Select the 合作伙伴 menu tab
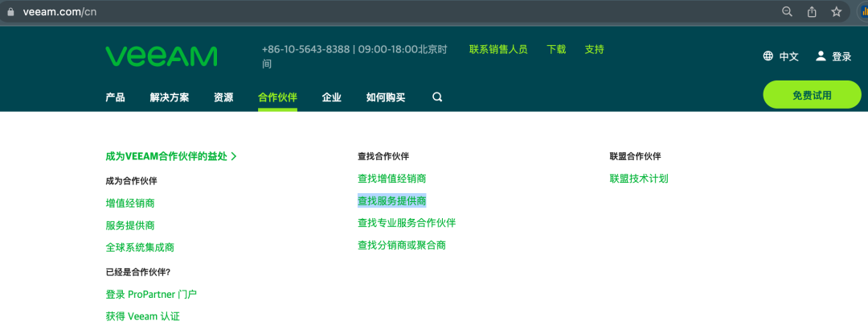The width and height of the screenshot is (868, 334). (277, 97)
